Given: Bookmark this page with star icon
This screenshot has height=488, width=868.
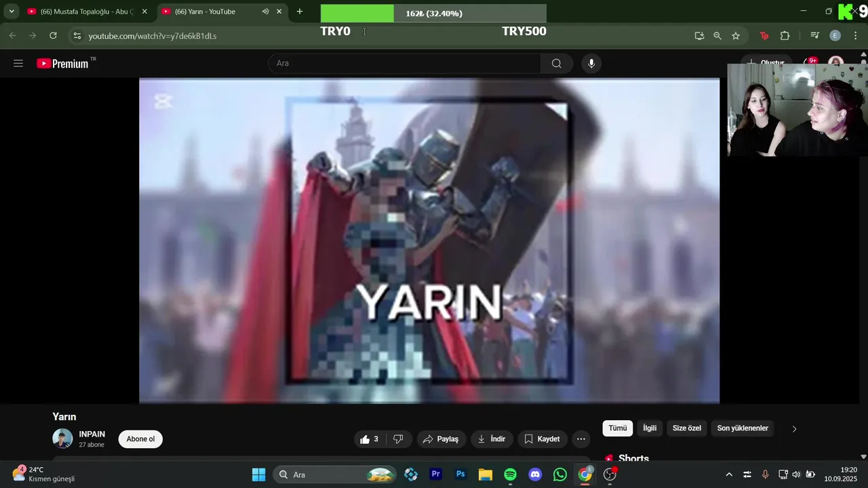Looking at the screenshot, I should (736, 35).
